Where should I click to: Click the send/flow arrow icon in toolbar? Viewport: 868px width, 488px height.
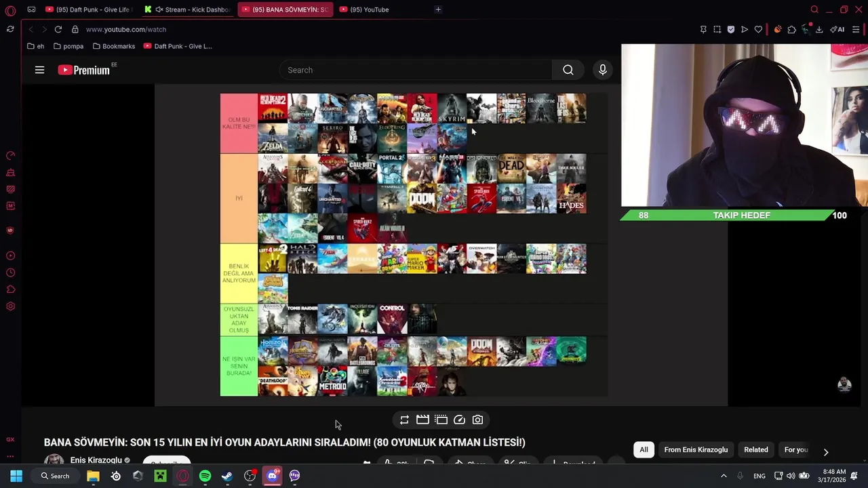click(745, 29)
